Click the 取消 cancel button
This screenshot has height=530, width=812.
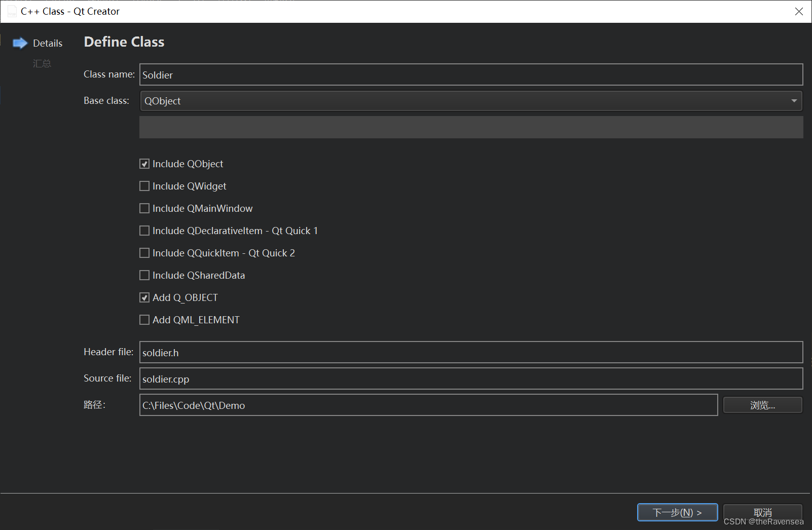[762, 512]
